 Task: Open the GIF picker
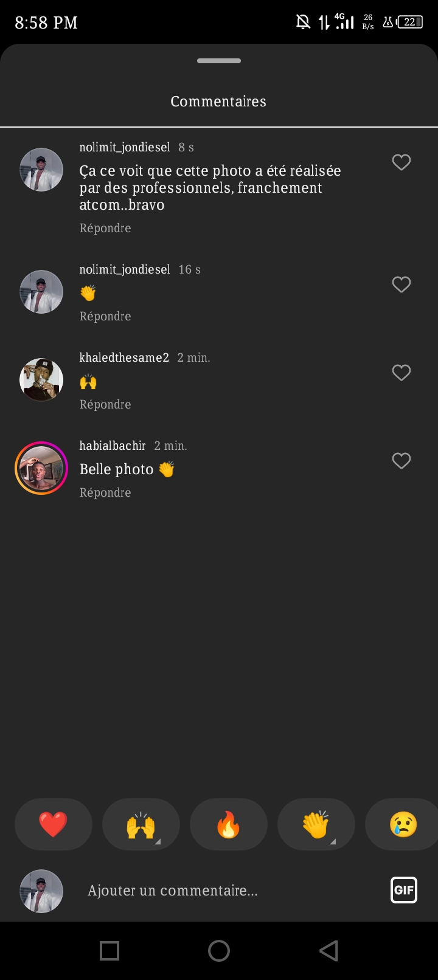click(x=403, y=891)
